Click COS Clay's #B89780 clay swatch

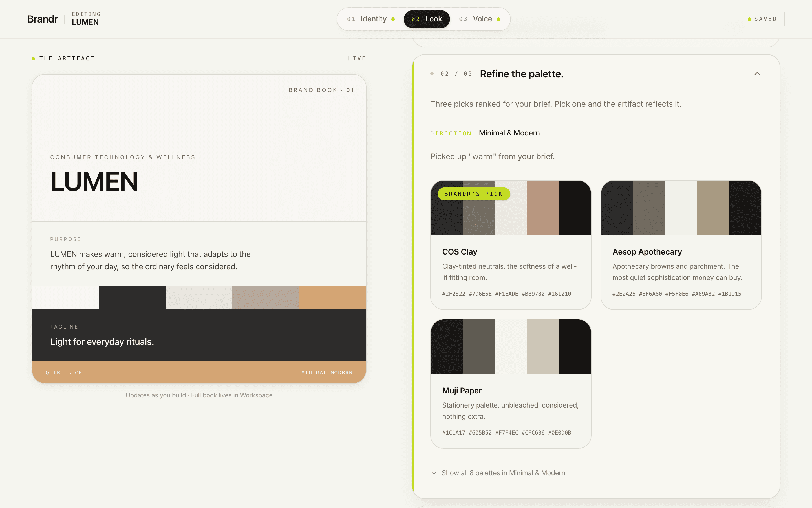tap(542, 208)
